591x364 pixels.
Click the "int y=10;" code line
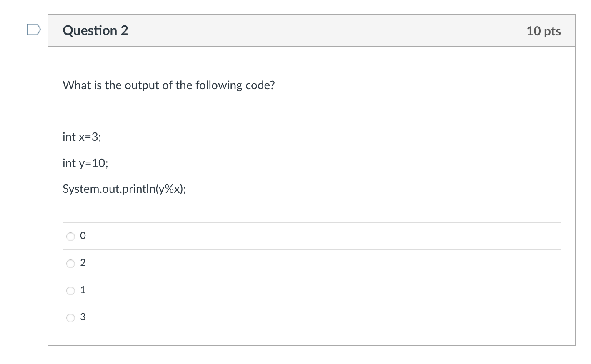[85, 163]
